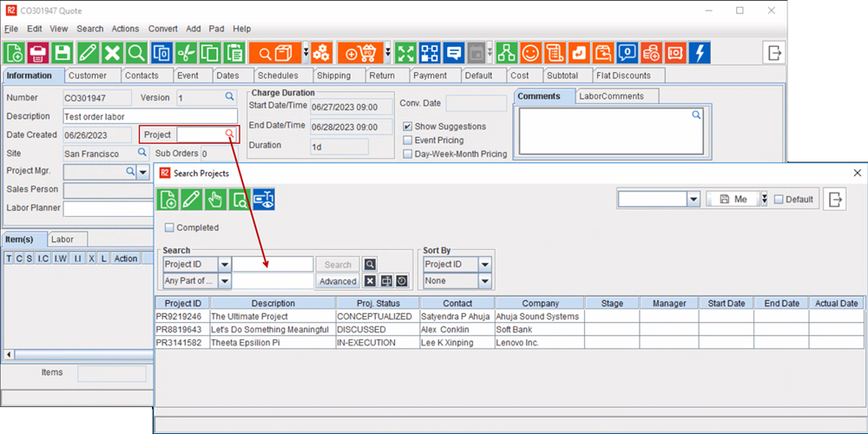Enable the Event Pricing checkbox
This screenshot has height=434, width=868.
(408, 141)
